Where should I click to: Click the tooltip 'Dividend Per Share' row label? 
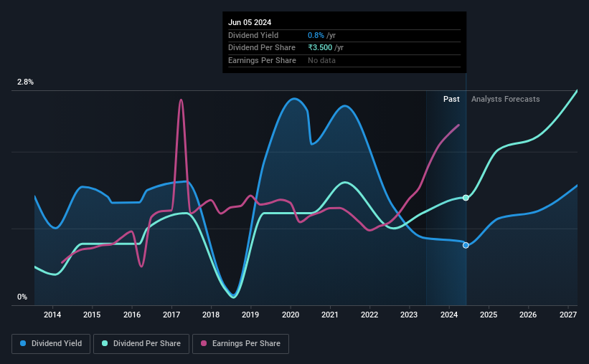(x=261, y=48)
